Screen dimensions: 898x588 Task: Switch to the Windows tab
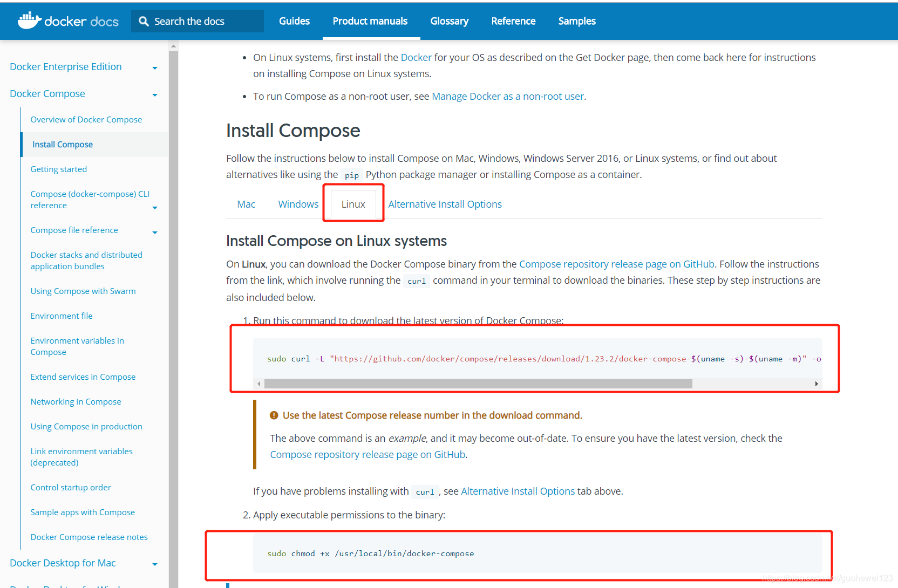click(298, 204)
